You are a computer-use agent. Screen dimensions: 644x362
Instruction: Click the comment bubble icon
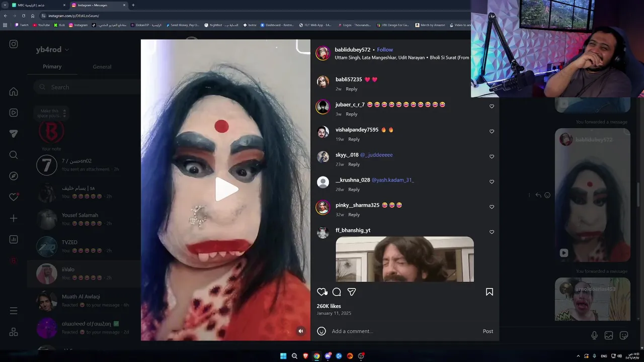(x=337, y=292)
